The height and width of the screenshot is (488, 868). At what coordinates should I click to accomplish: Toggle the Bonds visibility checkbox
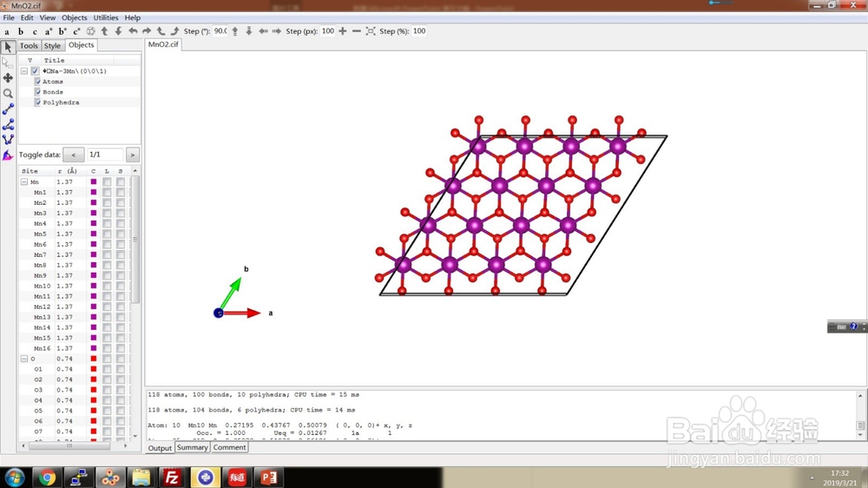pyautogui.click(x=37, y=92)
